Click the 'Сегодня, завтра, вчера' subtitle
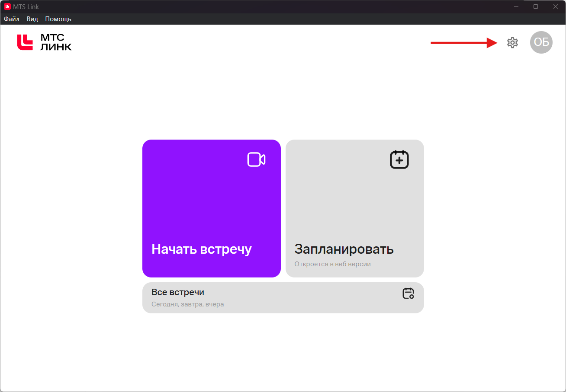 (x=188, y=304)
